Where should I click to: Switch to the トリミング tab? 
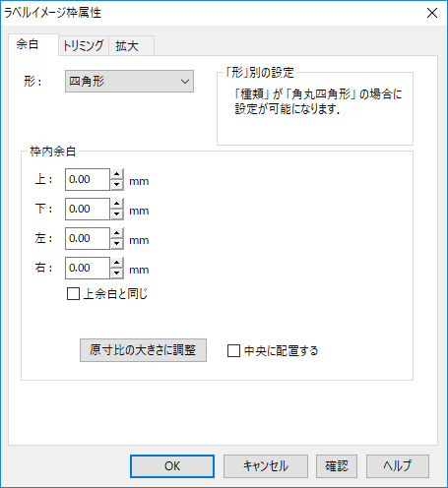pyautogui.click(x=84, y=45)
